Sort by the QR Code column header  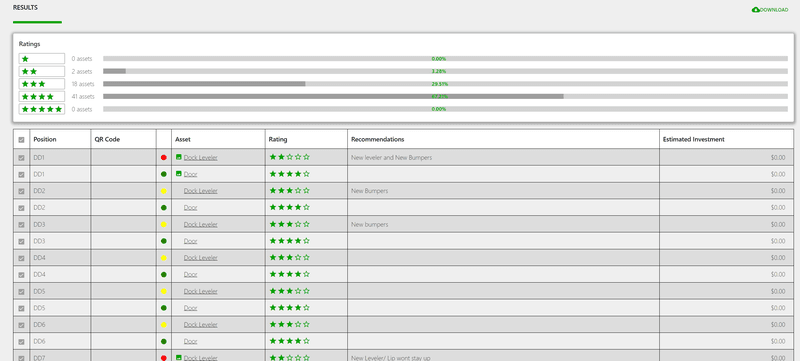[x=107, y=139]
